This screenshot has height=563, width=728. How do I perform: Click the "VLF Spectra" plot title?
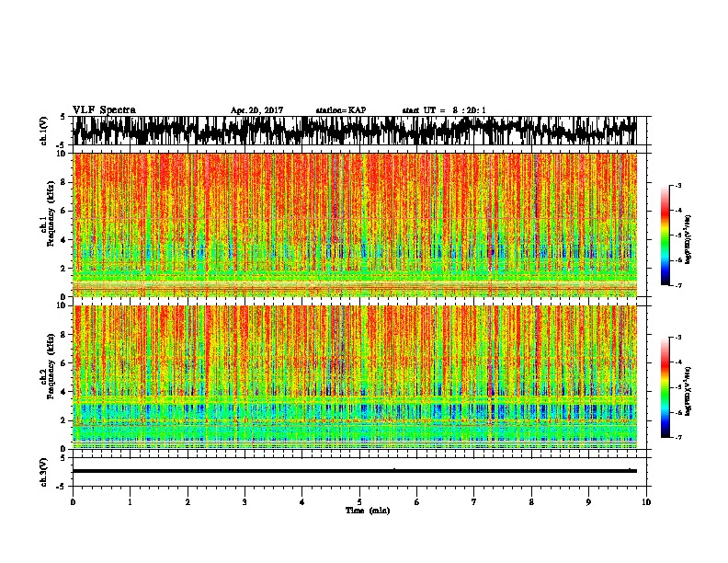pos(104,110)
